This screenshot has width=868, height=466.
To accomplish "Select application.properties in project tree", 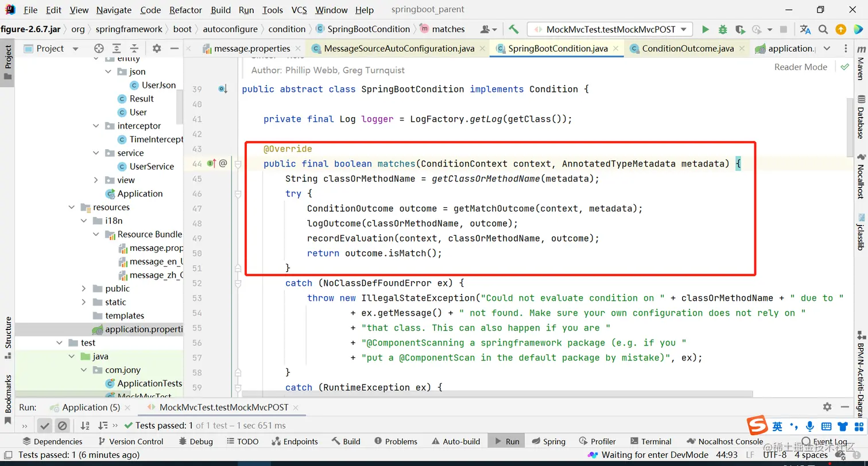I will coord(137,329).
